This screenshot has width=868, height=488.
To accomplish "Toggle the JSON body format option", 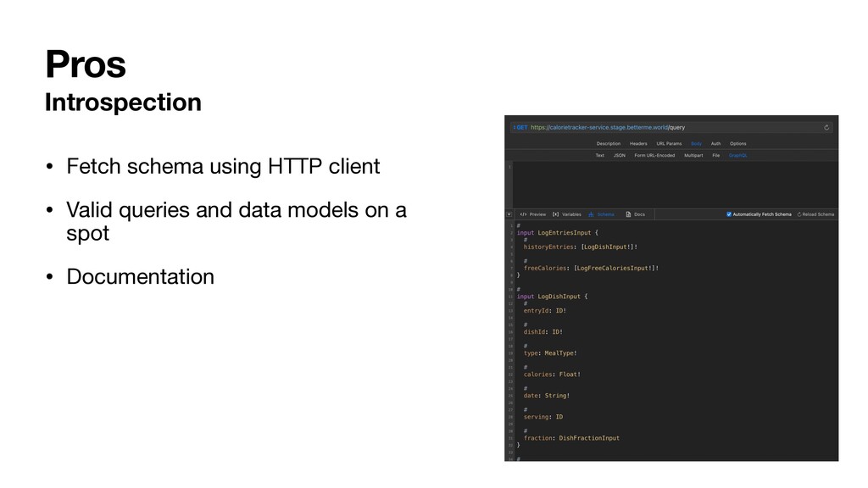I will pyautogui.click(x=618, y=155).
